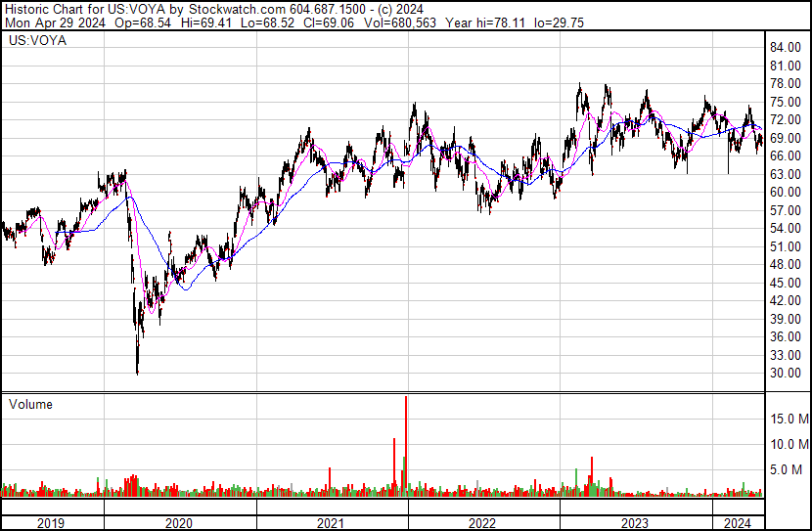
Task: Click the 10.0 M volume axis label
Action: (789, 444)
